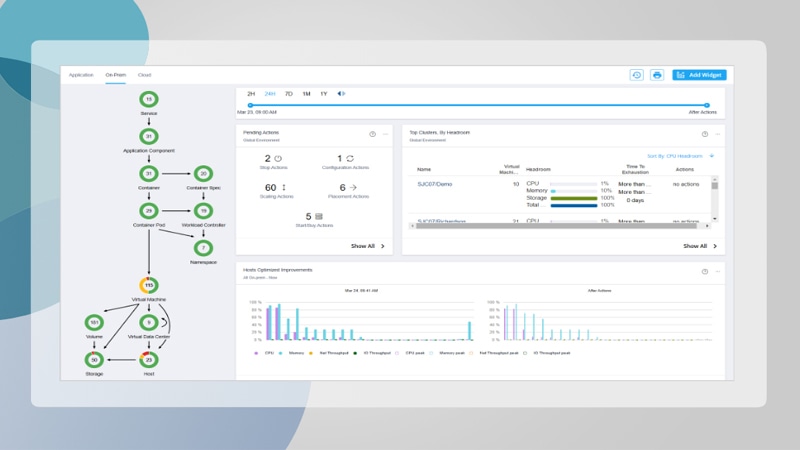Switch to the On-Prem tab
Image resolution: width=800 pixels, height=450 pixels.
click(x=115, y=75)
